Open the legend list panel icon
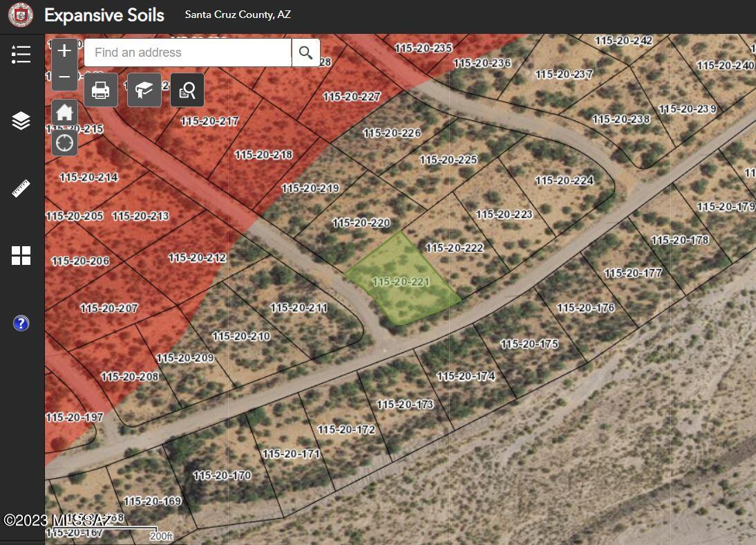Image resolution: width=756 pixels, height=545 pixels. click(x=21, y=54)
